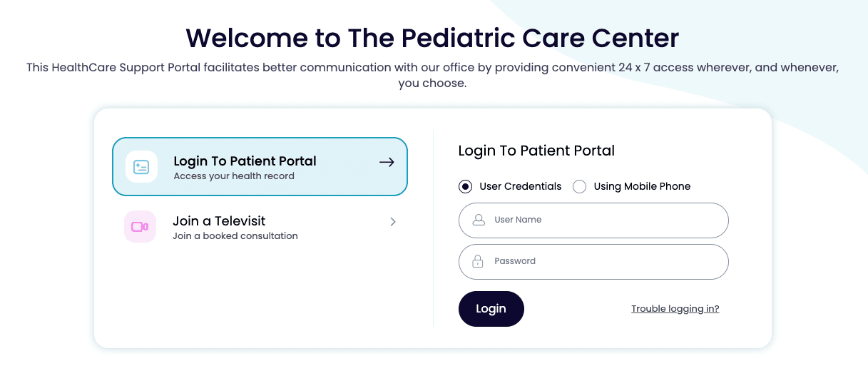The width and height of the screenshot is (868, 371).
Task: Click the user silhouette icon in User Name field
Action: [x=479, y=220]
